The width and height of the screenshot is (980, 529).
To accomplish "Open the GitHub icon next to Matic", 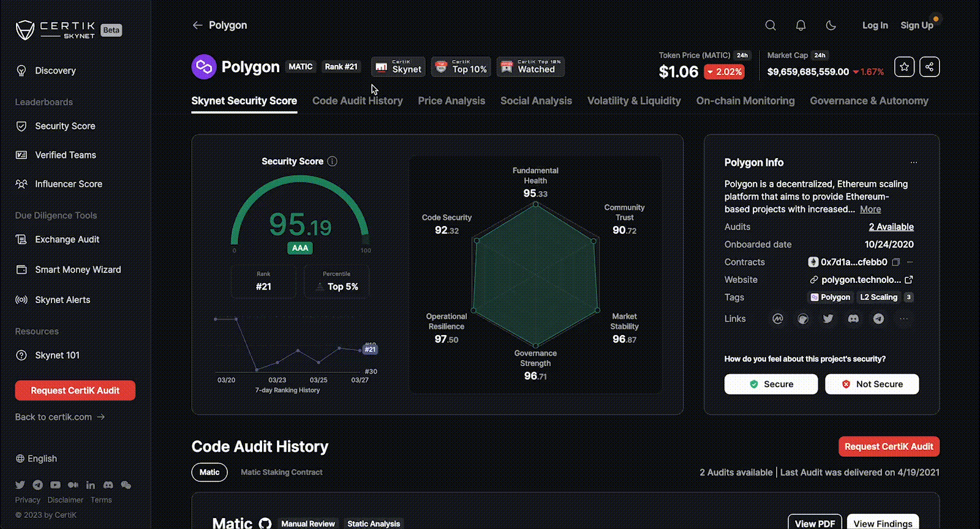I will [x=265, y=523].
